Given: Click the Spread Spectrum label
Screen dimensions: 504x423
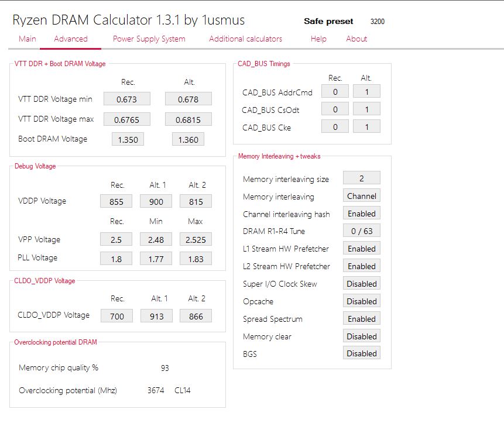Looking at the screenshot, I should [x=273, y=319].
